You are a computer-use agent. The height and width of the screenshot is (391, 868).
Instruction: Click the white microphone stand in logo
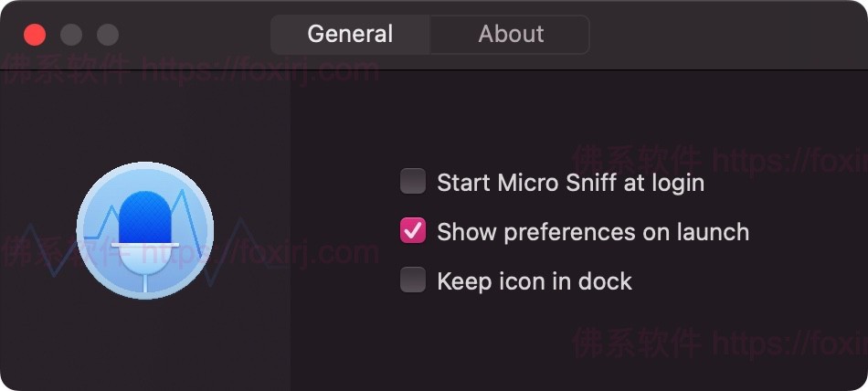point(145,271)
